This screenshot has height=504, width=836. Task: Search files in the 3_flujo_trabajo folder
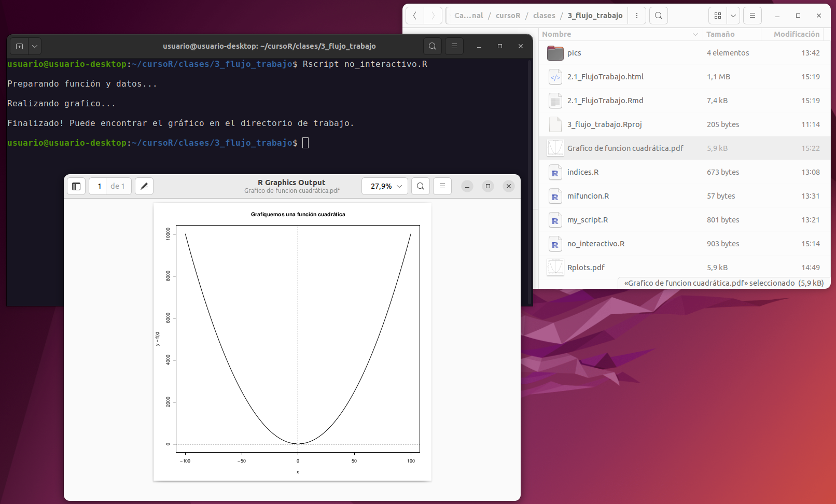[658, 16]
